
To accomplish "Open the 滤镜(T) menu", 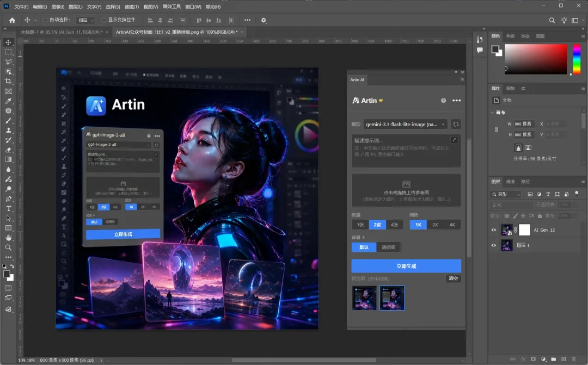I will [132, 7].
